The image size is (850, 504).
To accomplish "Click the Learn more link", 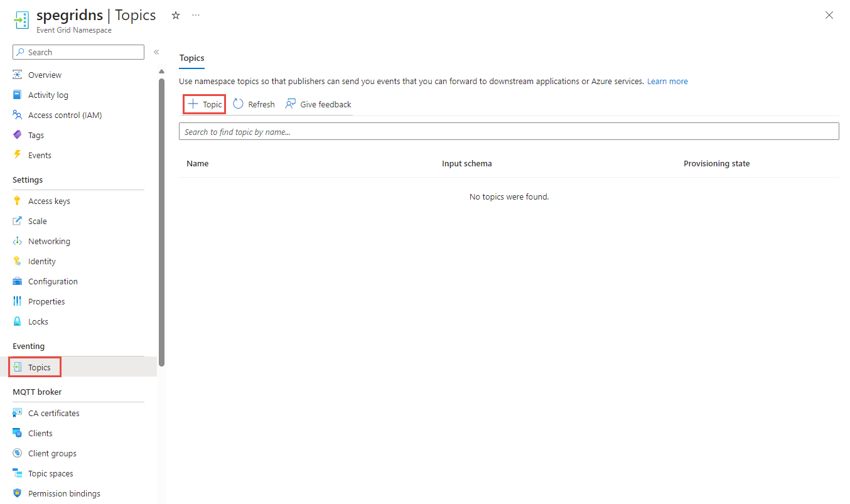I will 667,82.
